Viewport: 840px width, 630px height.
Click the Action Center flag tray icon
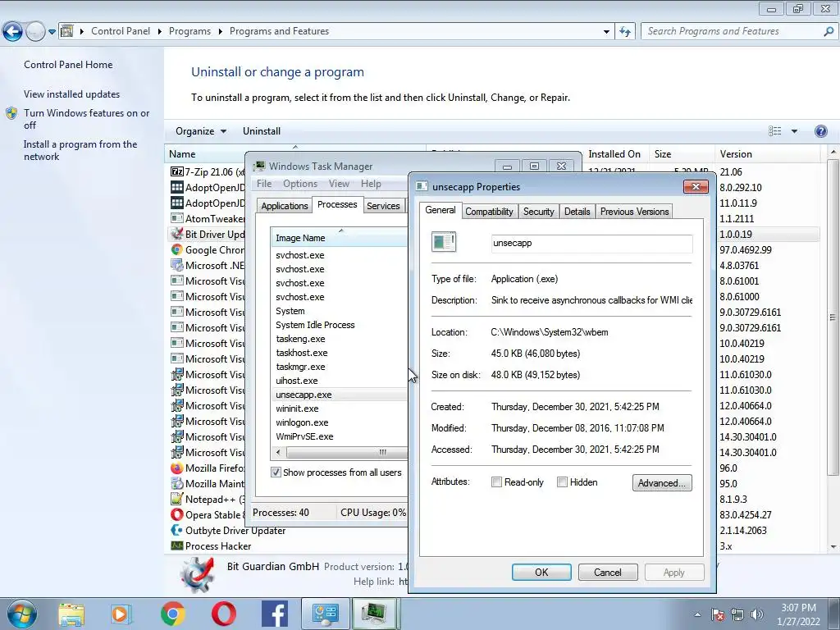click(718, 614)
